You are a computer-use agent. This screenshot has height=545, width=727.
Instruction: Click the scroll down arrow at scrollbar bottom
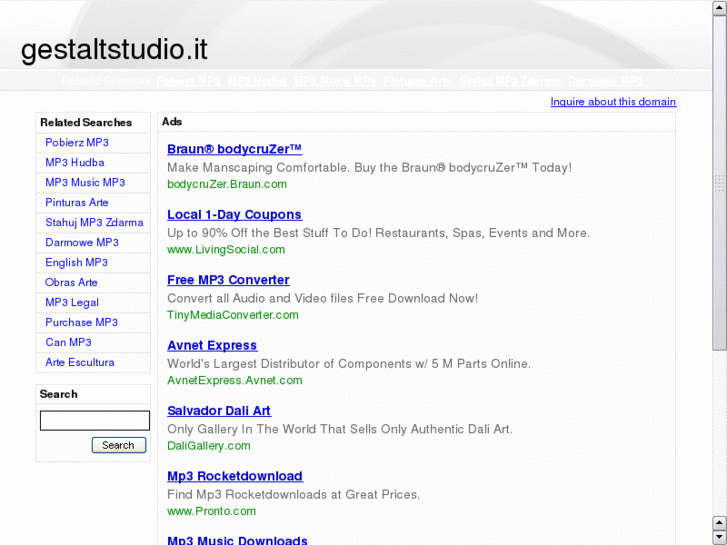pos(719,537)
